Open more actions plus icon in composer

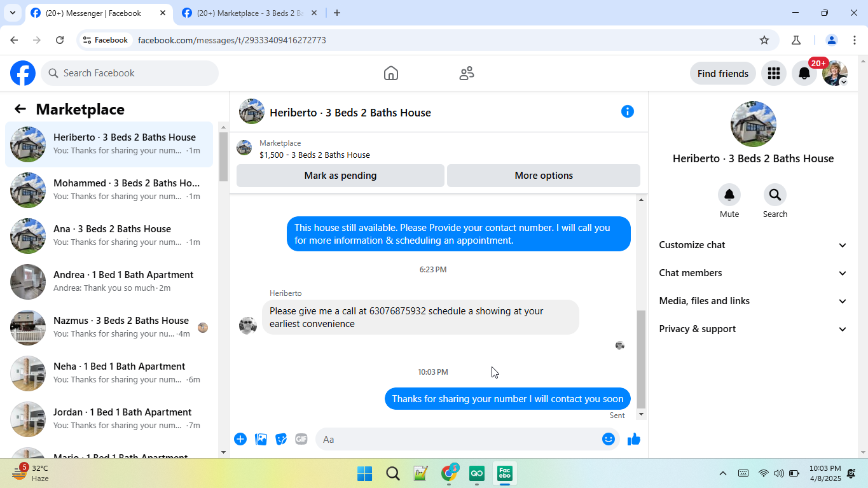[x=240, y=439]
